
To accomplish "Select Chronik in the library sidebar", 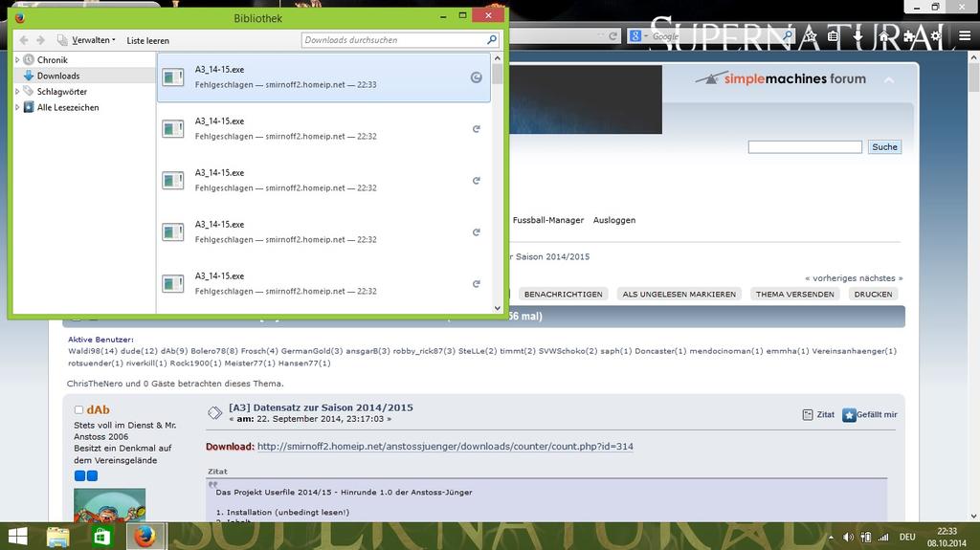I will tap(52, 60).
